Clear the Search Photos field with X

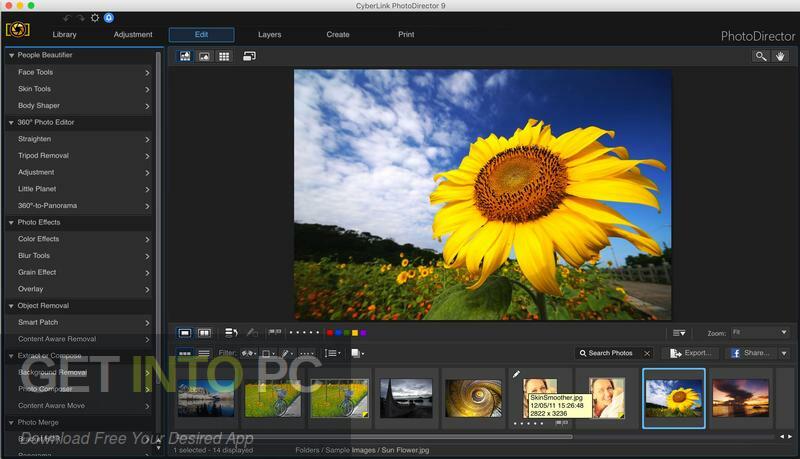(x=647, y=353)
